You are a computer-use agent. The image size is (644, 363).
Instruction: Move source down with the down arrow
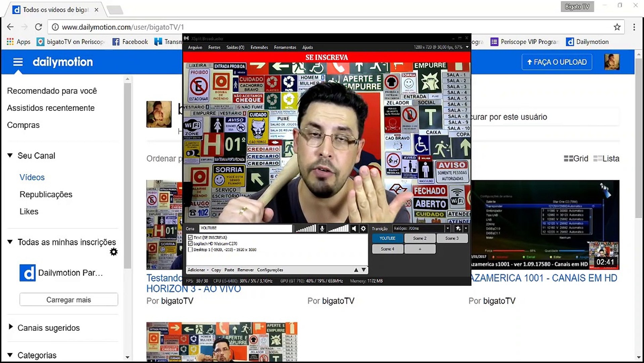click(363, 270)
